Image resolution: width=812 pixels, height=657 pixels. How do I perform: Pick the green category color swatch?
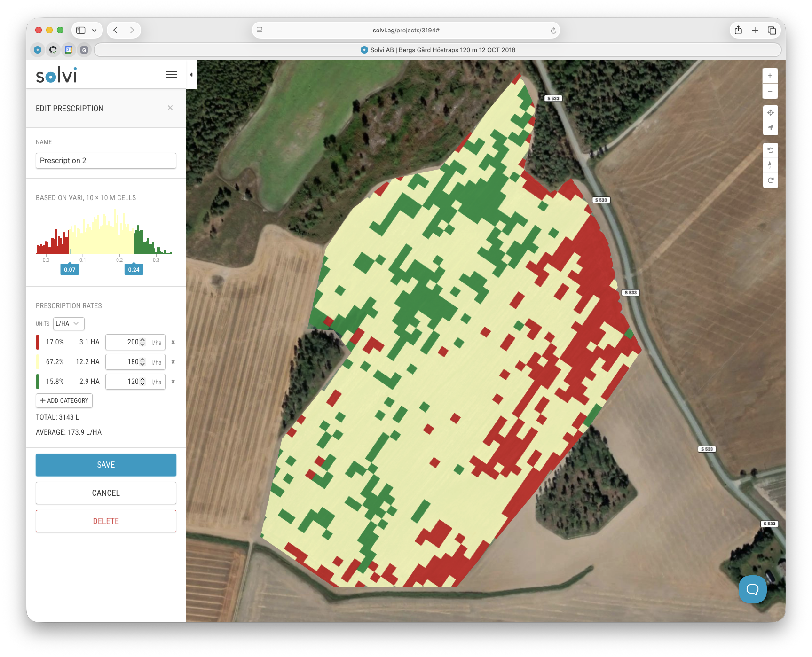38,382
